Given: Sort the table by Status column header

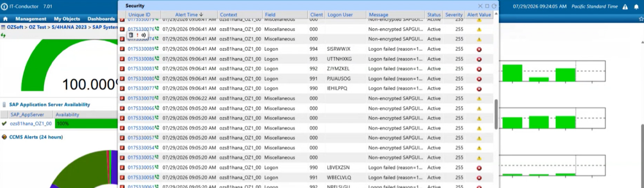Looking at the screenshot, I should [x=434, y=15].
